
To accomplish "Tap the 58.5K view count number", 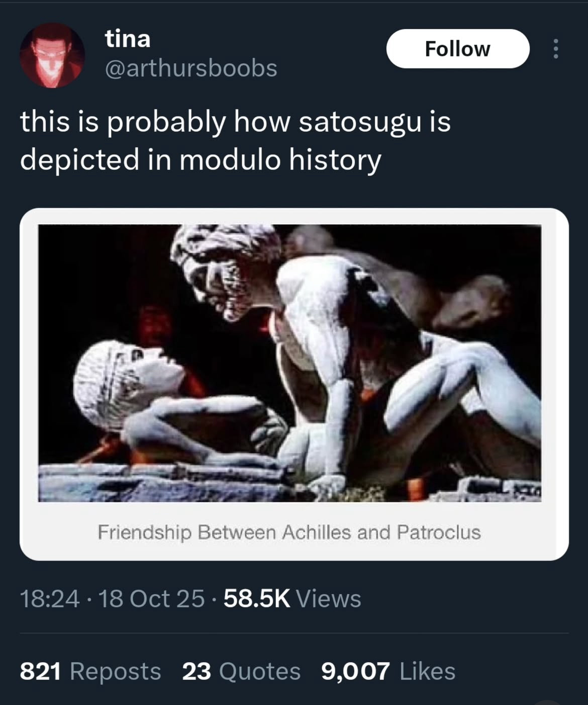I will [257, 598].
